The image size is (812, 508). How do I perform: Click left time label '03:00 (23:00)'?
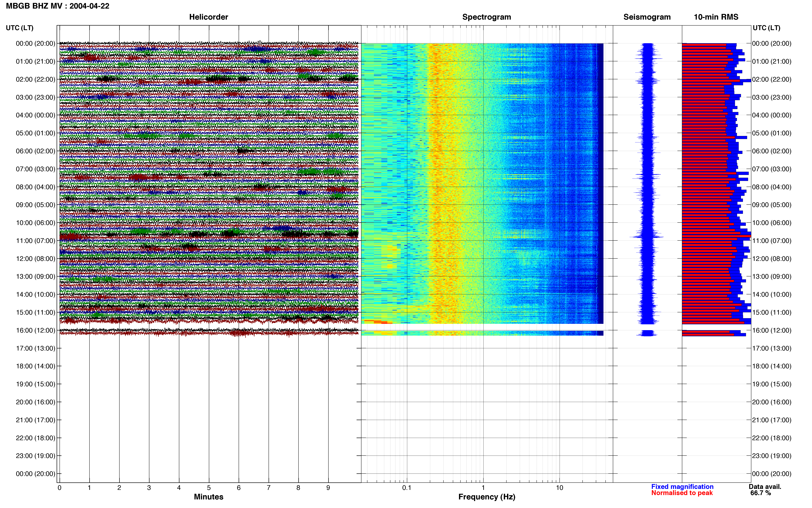tap(36, 97)
